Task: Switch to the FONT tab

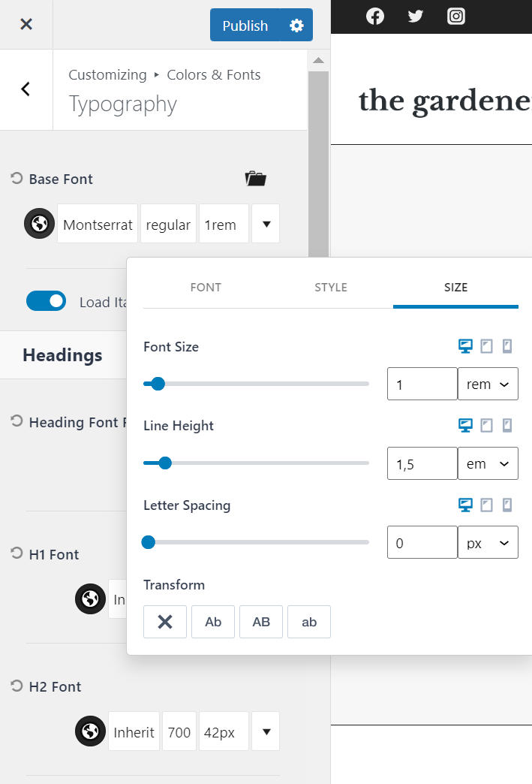Action: click(x=206, y=288)
